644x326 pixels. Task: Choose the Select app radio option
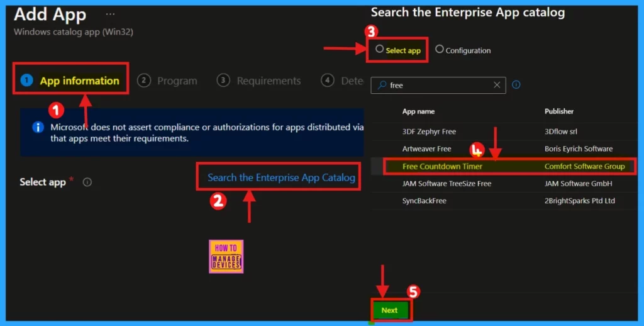pyautogui.click(x=379, y=49)
